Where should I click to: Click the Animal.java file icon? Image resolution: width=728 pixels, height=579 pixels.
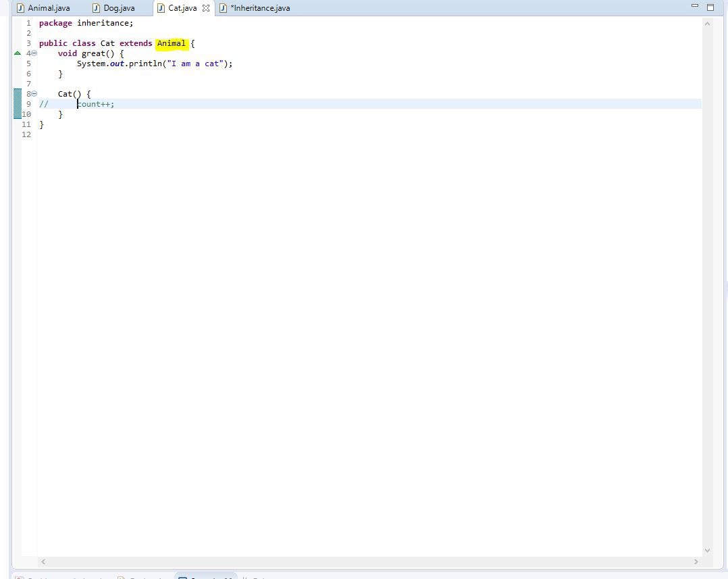click(20, 8)
